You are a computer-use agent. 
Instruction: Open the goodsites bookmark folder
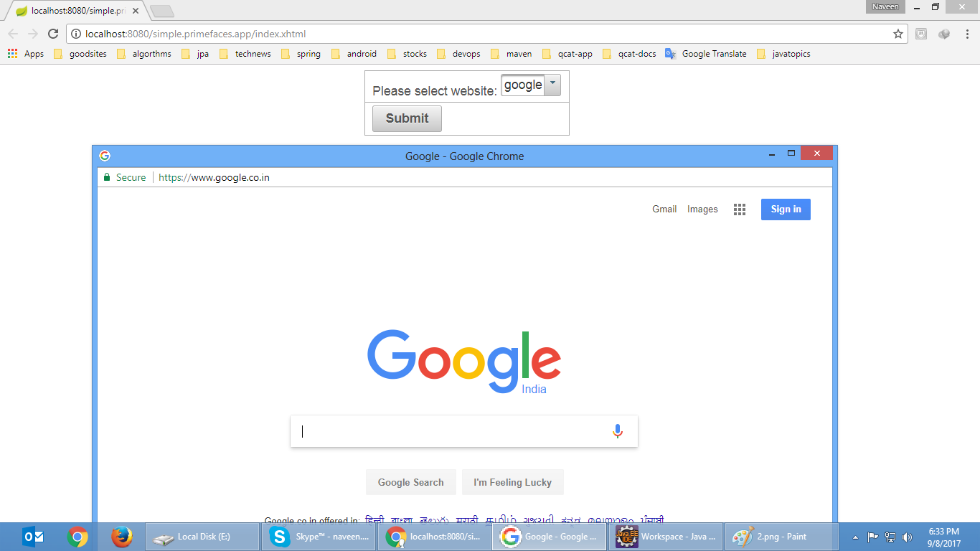80,54
